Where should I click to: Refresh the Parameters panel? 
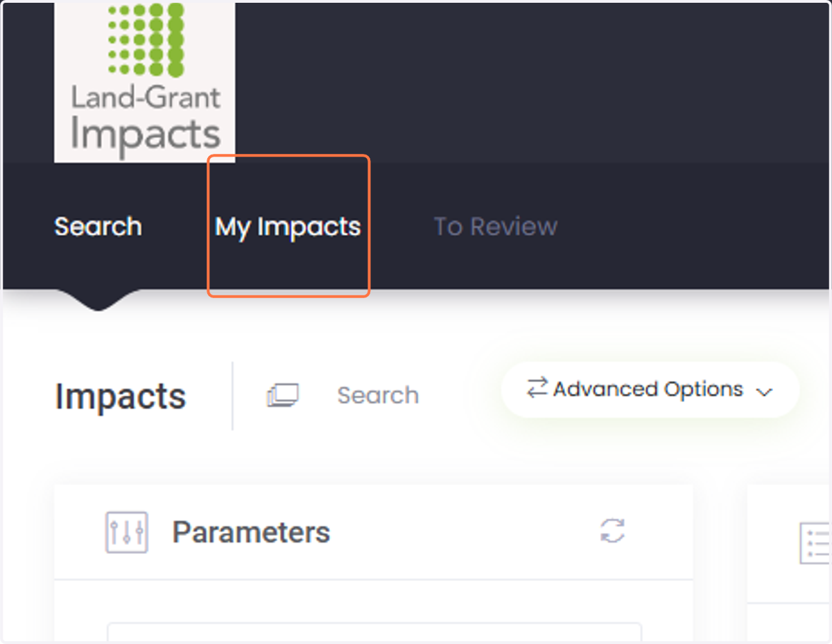coord(612,531)
